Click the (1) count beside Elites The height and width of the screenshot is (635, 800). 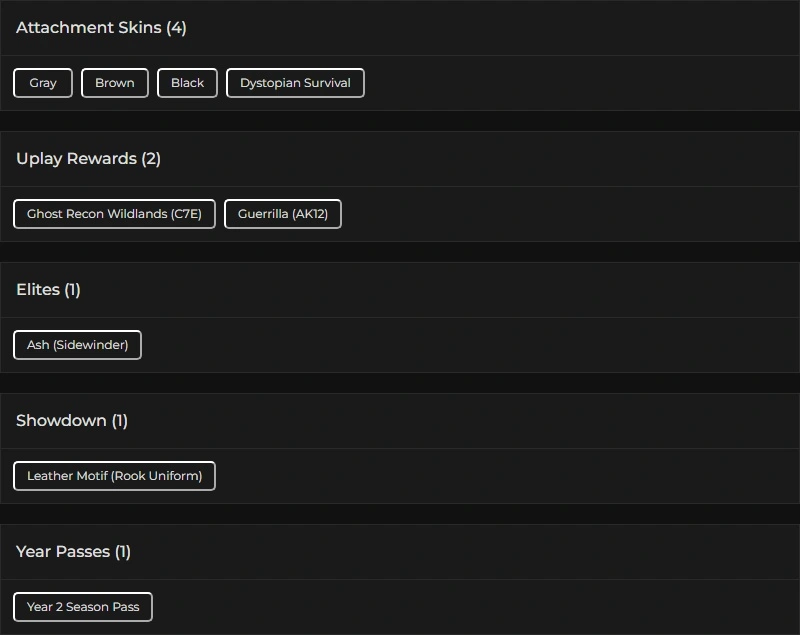tap(72, 290)
